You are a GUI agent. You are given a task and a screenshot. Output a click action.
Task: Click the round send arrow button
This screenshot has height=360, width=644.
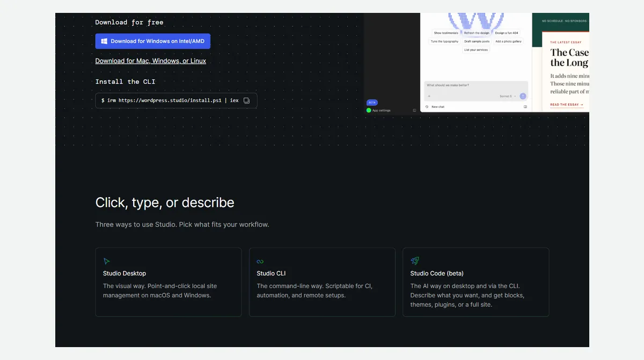tap(523, 96)
